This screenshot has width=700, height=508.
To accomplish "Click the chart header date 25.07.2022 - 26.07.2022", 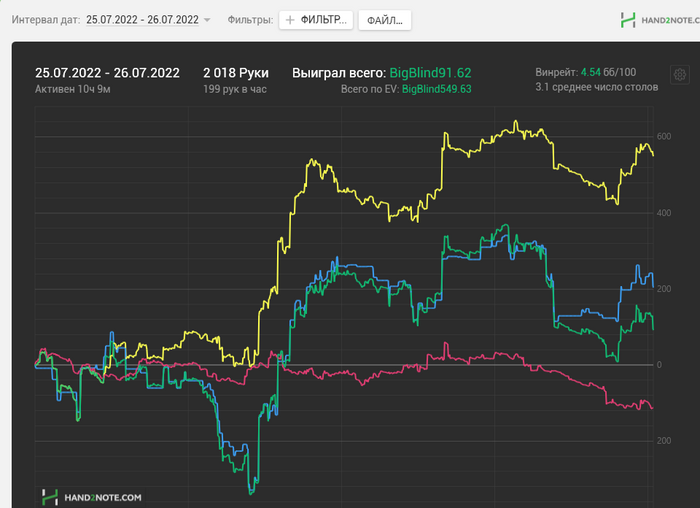I will click(108, 73).
